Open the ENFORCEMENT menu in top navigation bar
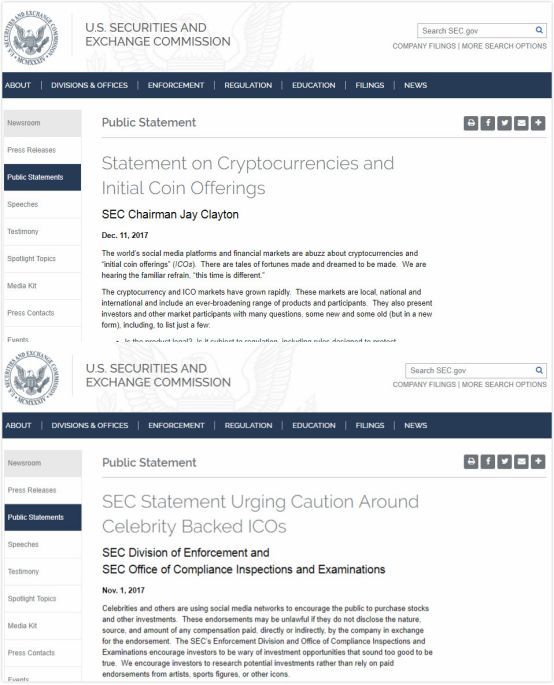The image size is (554, 685). point(176,85)
